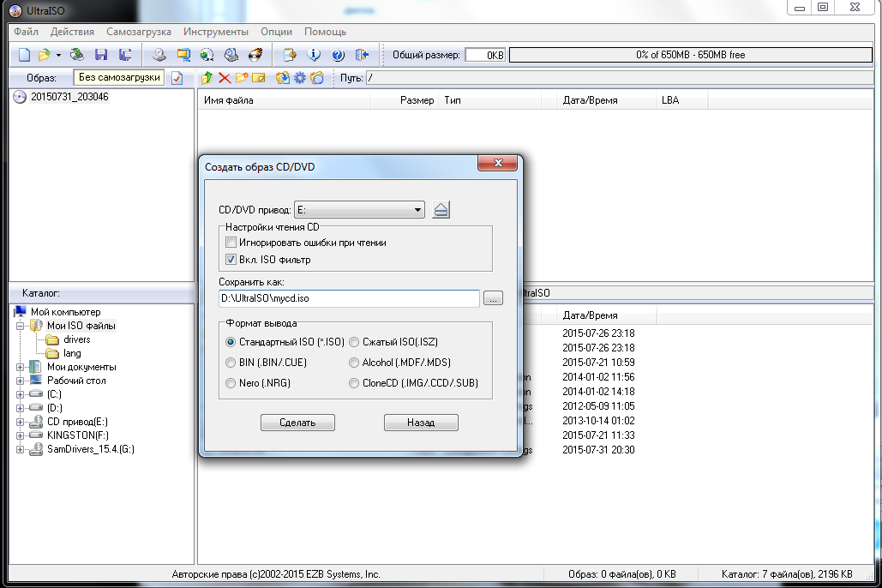Viewport: 882px width, 588px height.
Task: Click the eject button next to drive E:
Action: click(441, 210)
